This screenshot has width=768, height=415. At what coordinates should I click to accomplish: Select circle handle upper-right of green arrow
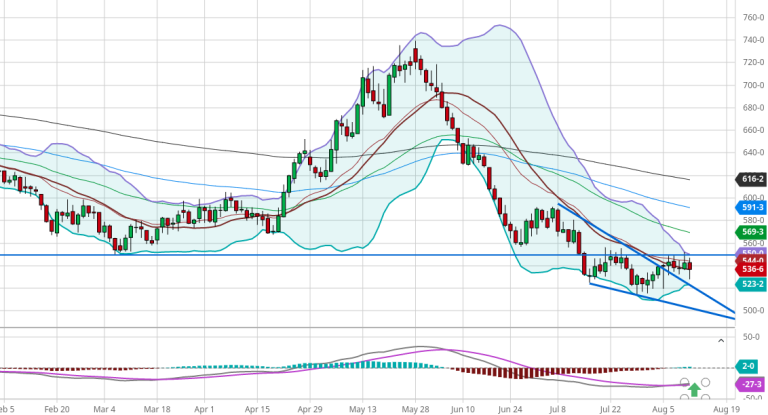[706, 382]
